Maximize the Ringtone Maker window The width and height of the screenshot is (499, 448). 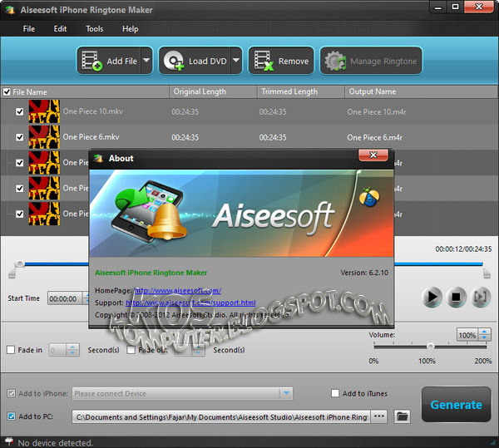[456, 7]
